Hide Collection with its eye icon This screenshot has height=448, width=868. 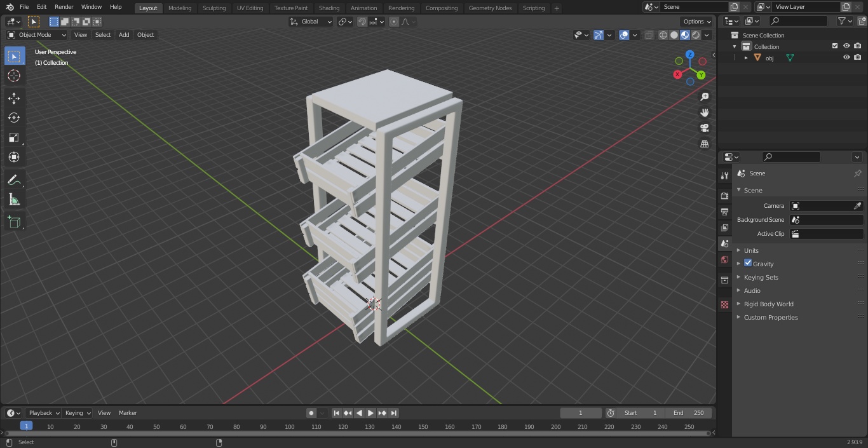click(x=846, y=46)
